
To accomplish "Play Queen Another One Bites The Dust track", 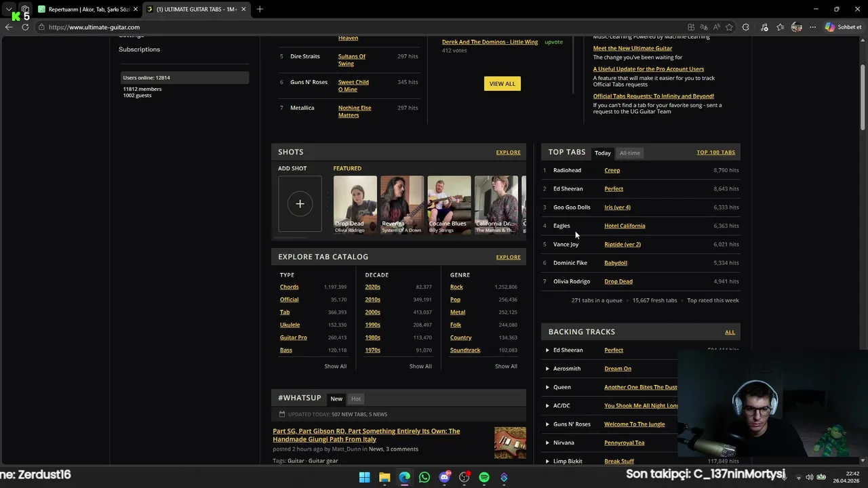I will coord(547,387).
